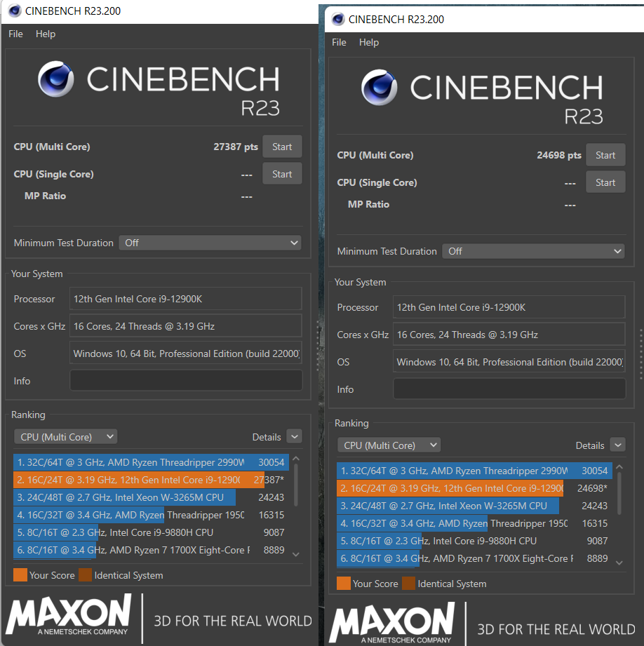This screenshot has width=644, height=646.
Task: Select Threadripper 1950 ranking row in left window
Action: tap(151, 515)
